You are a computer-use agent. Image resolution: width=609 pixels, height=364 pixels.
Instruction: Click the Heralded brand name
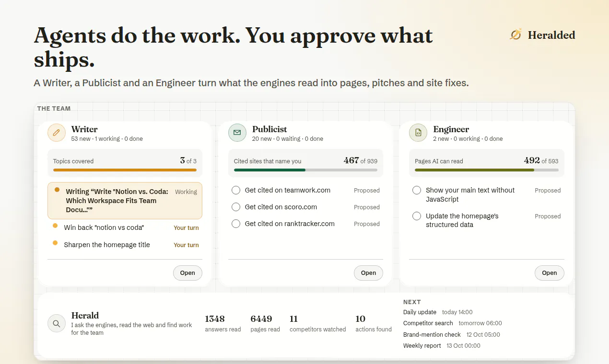pyautogui.click(x=551, y=35)
